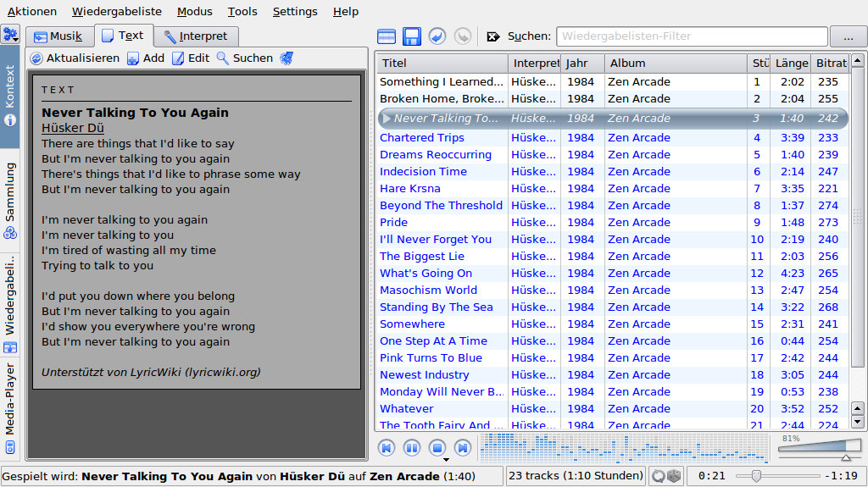Skip to the next track
Viewport: 868px width, 487px height.
[462, 447]
